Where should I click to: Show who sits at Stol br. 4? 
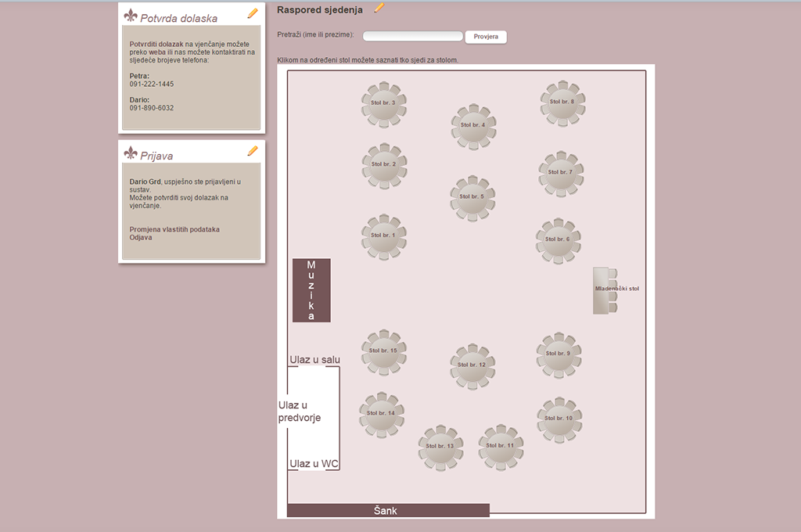[x=472, y=126]
